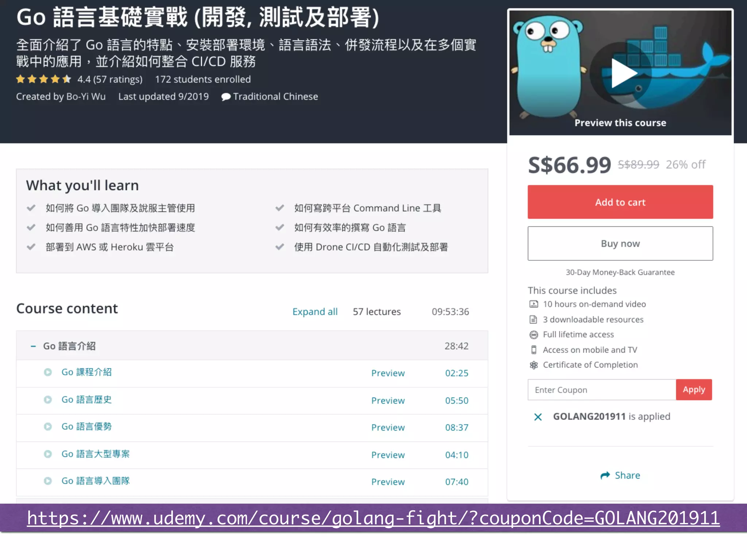
Task: Open the udemy.com golang-fight coupon URL
Action: [373, 518]
